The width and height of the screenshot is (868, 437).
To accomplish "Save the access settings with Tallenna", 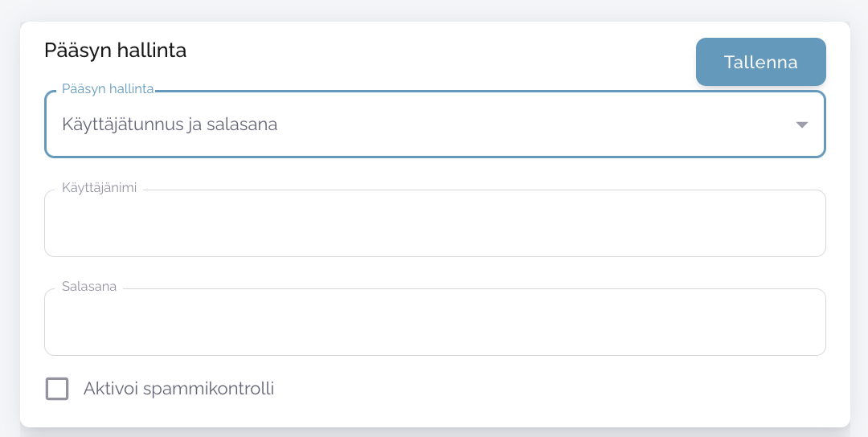I will tap(760, 62).
